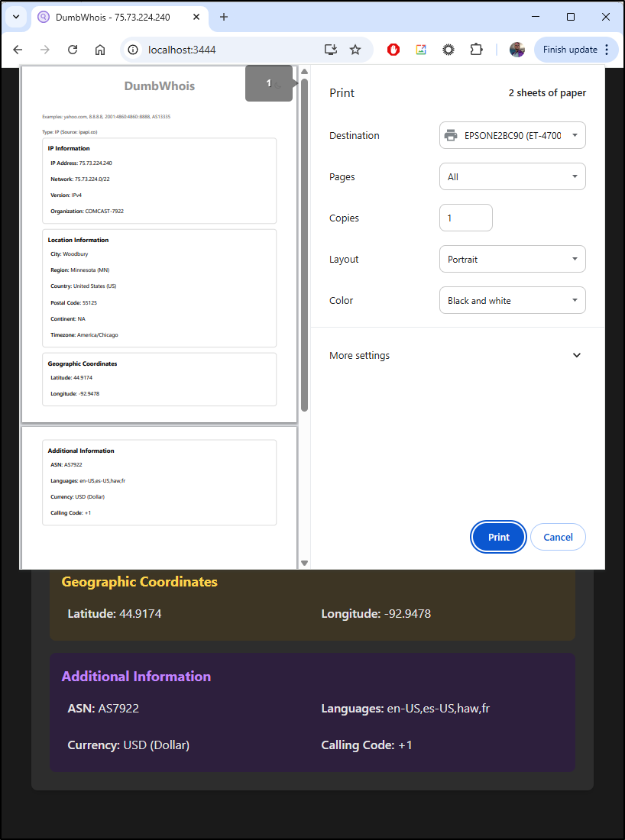Go to the browser home page
This screenshot has height=840, width=625.
(x=100, y=50)
